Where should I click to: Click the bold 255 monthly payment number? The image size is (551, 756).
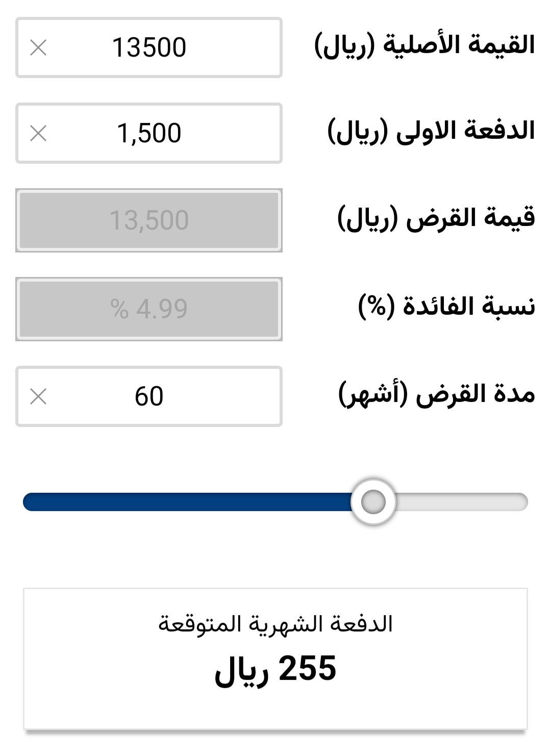(x=307, y=668)
